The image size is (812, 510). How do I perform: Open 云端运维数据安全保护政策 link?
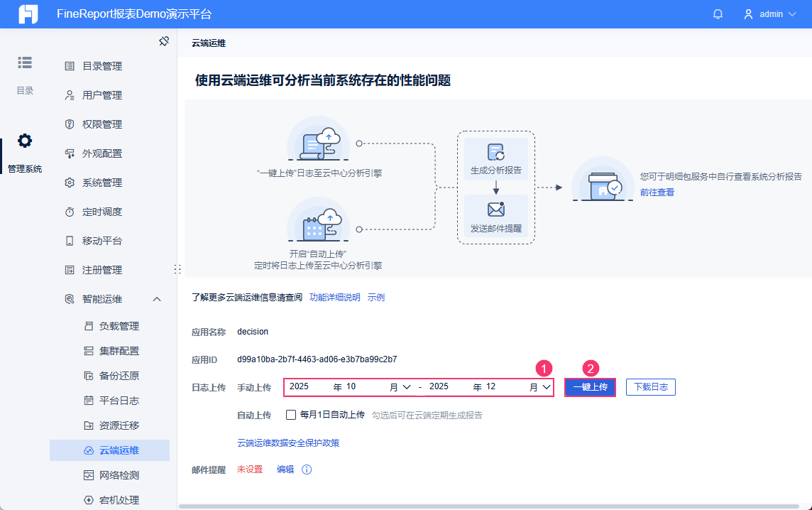tap(288, 443)
